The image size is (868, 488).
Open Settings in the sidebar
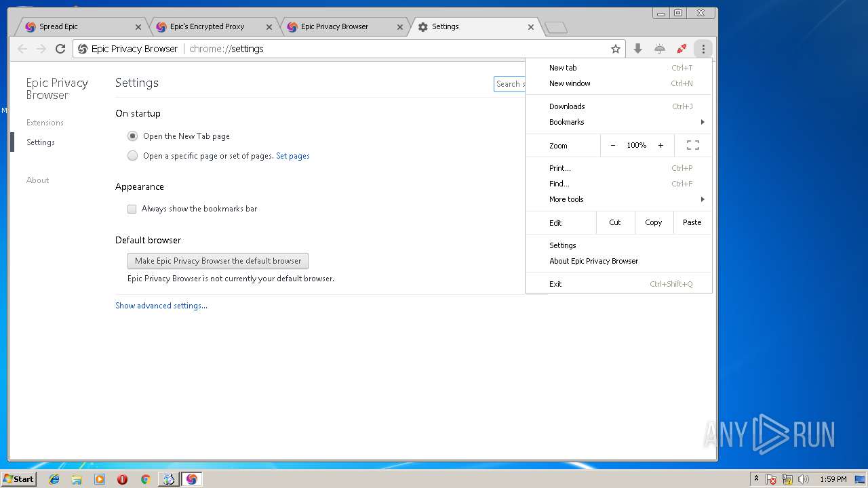[x=41, y=142]
